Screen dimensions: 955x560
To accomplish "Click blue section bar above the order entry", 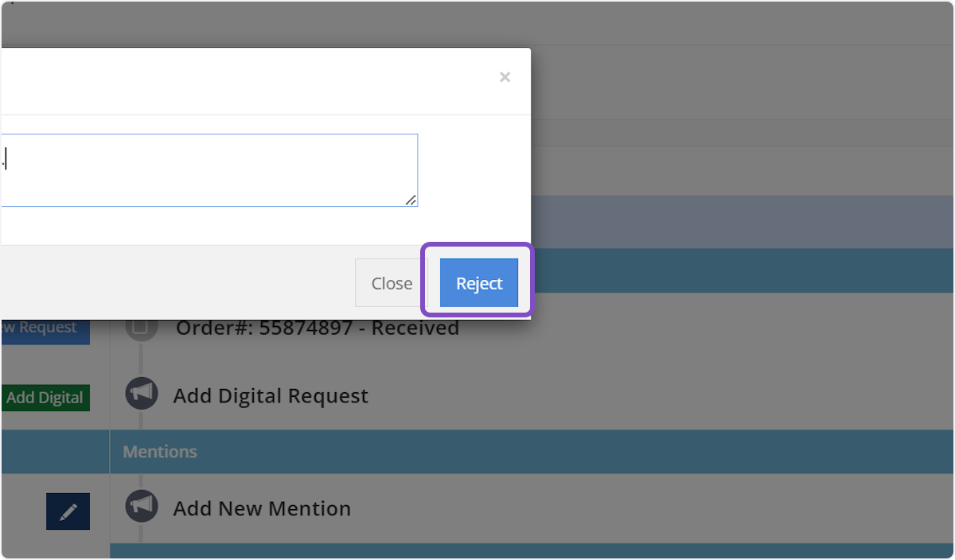I will click(x=740, y=270).
